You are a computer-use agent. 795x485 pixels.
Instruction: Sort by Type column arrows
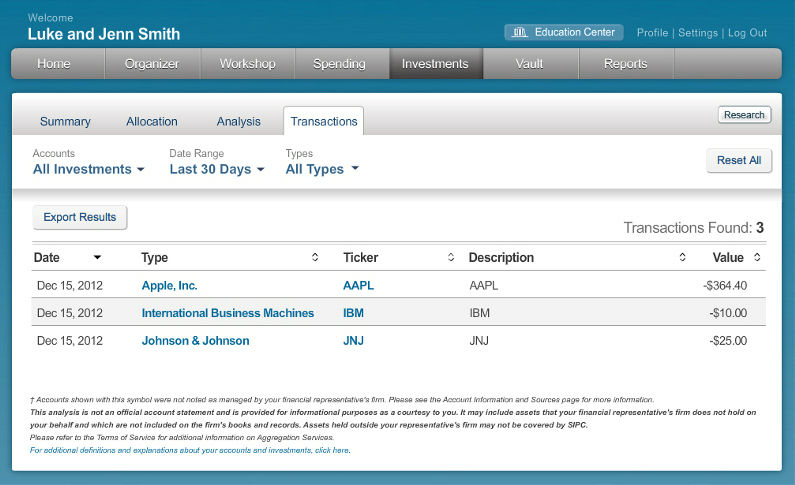coord(315,257)
